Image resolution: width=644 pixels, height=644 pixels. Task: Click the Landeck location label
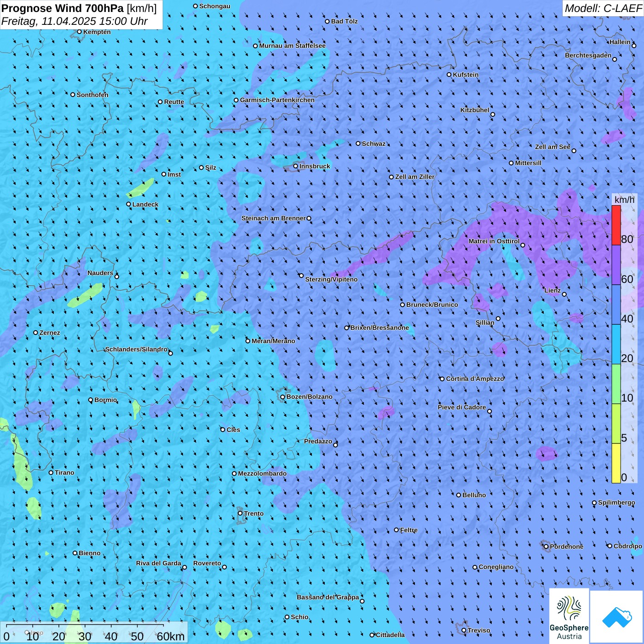[145, 204]
